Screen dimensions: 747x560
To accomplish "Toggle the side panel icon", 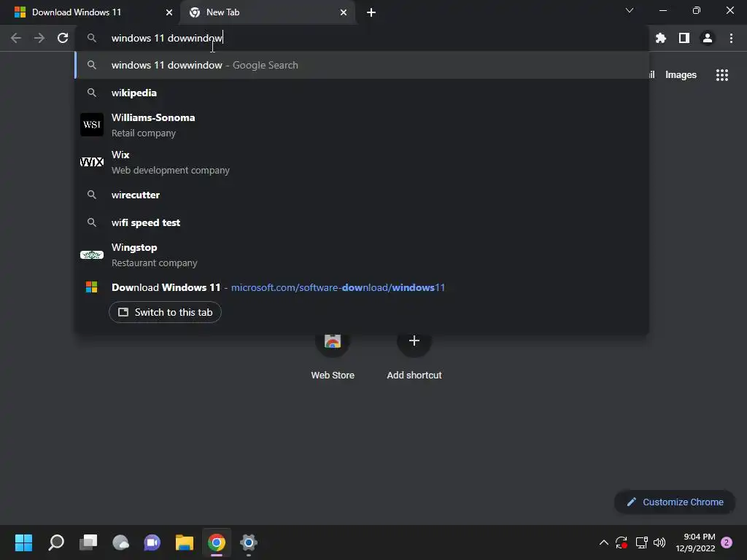I will 684,38.
